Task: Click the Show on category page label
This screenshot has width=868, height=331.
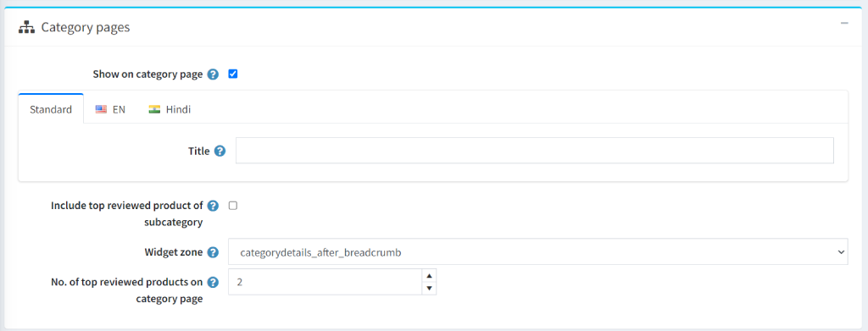Action: (x=147, y=74)
